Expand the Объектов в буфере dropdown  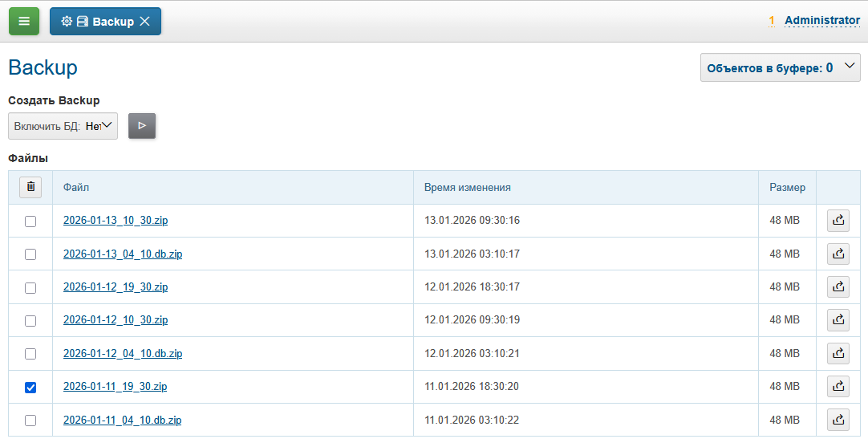pyautogui.click(x=780, y=68)
